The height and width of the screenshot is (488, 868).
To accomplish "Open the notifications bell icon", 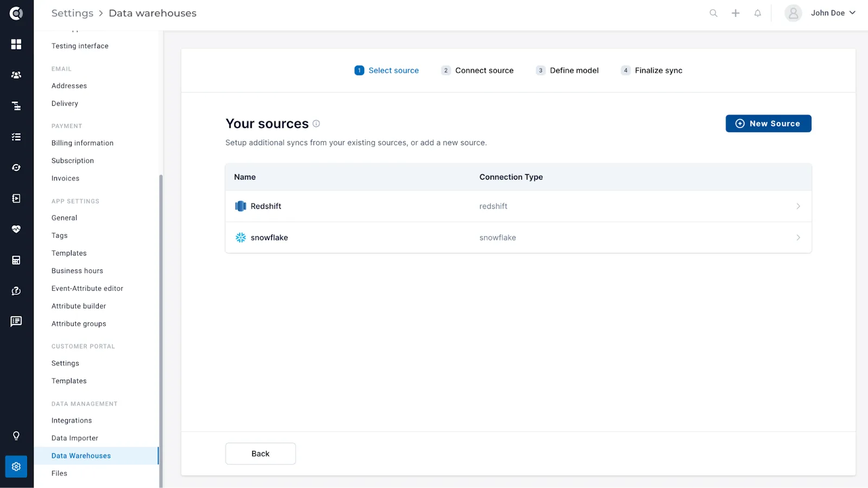I will pos(758,13).
